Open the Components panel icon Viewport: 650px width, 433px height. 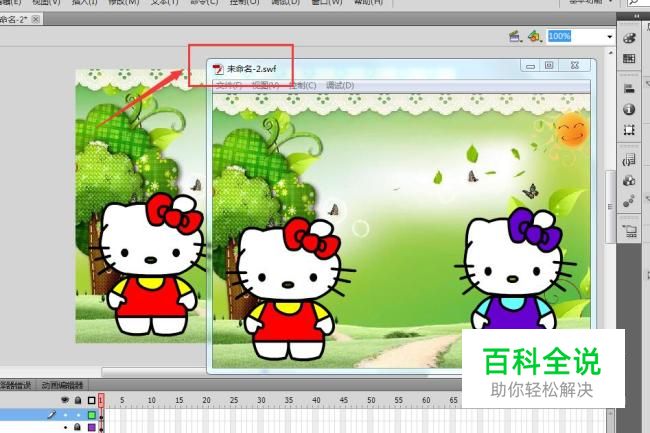629,181
